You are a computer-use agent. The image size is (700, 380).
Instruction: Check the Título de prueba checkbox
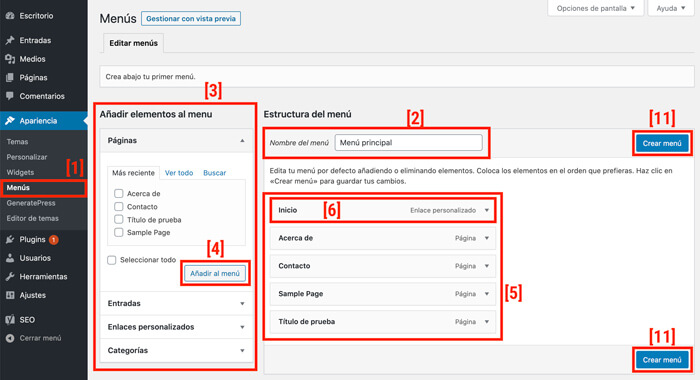pyautogui.click(x=119, y=219)
